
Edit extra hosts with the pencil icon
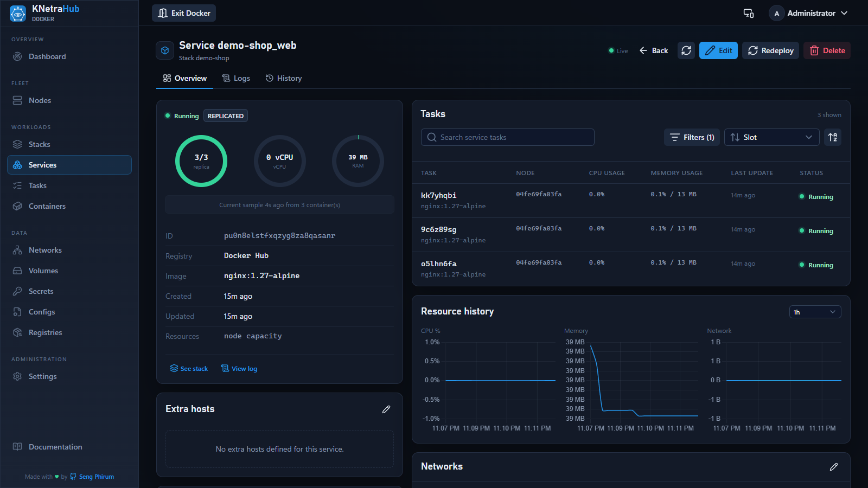point(386,409)
